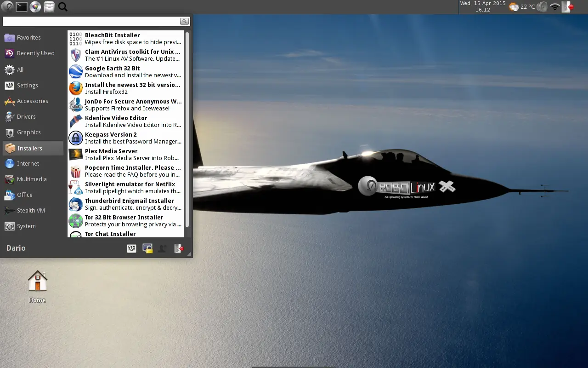This screenshot has width=588, height=368.
Task: Click the volume speaker icon
Action: pos(542,7)
